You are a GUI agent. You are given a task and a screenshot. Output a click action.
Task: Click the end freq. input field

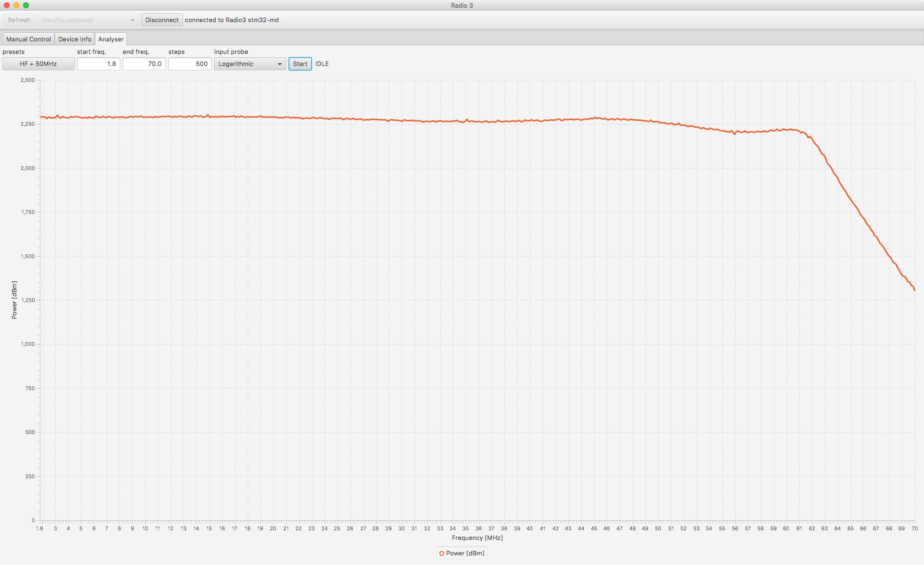144,64
